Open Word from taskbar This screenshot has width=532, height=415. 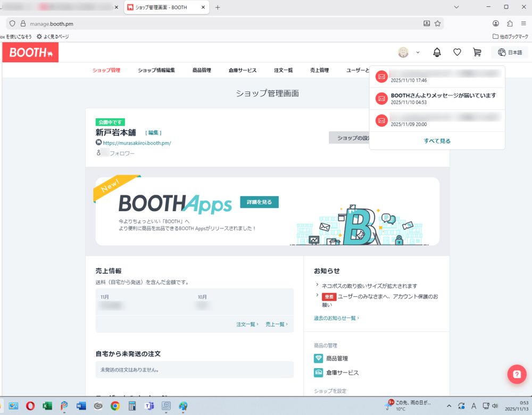(x=81, y=406)
